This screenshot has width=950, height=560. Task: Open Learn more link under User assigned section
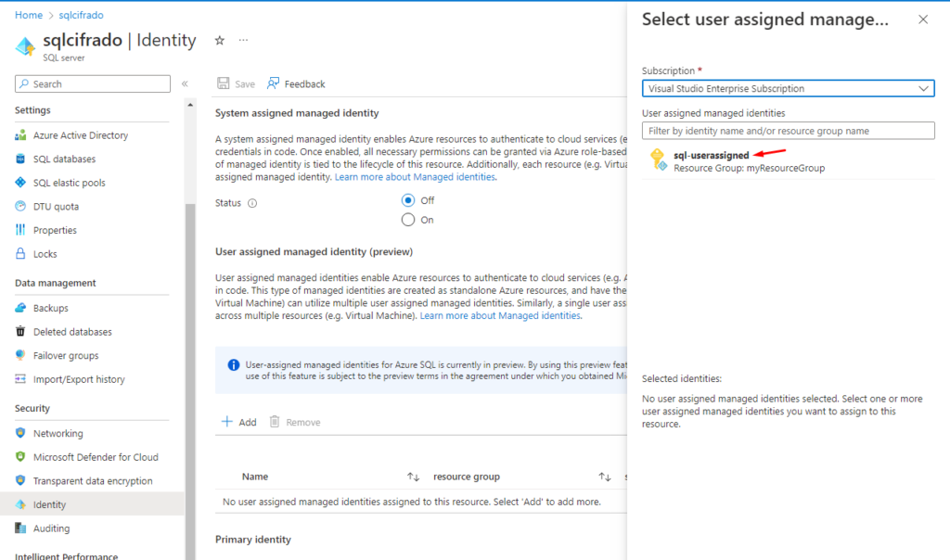click(x=500, y=315)
